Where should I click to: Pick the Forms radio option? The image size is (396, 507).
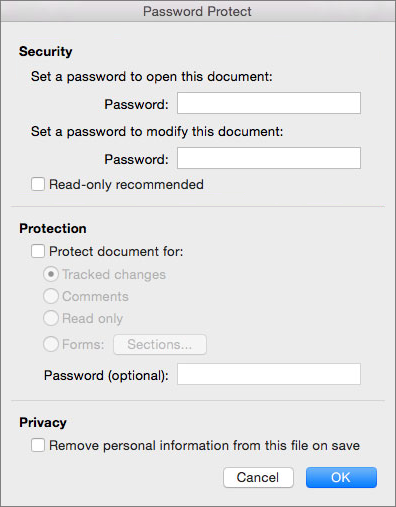[x=51, y=344]
